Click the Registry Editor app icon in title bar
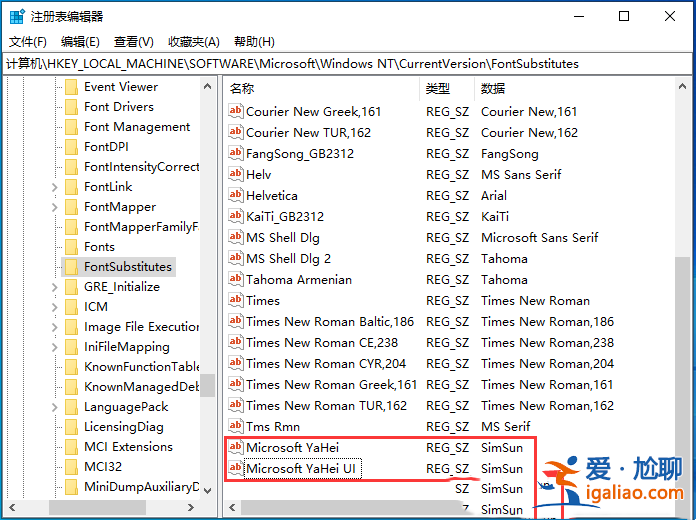The height and width of the screenshot is (520, 696). pos(17,16)
